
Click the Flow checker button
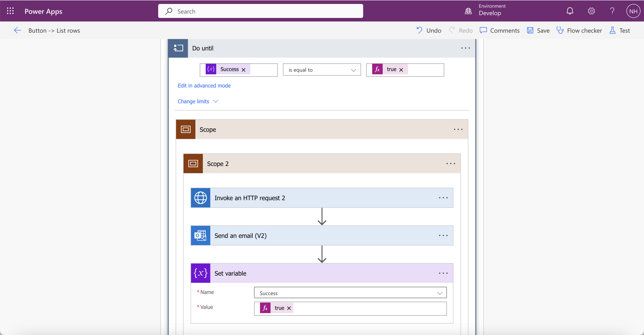click(x=579, y=30)
